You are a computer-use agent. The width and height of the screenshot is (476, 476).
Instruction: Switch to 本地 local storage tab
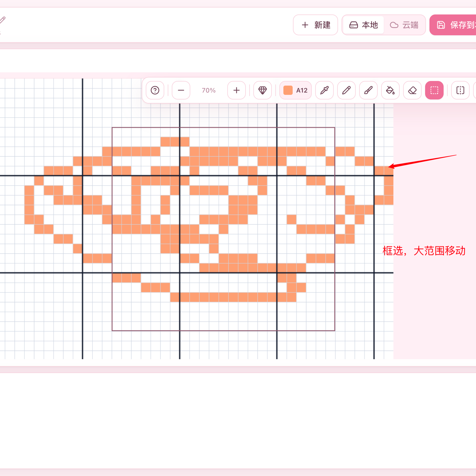click(x=364, y=25)
